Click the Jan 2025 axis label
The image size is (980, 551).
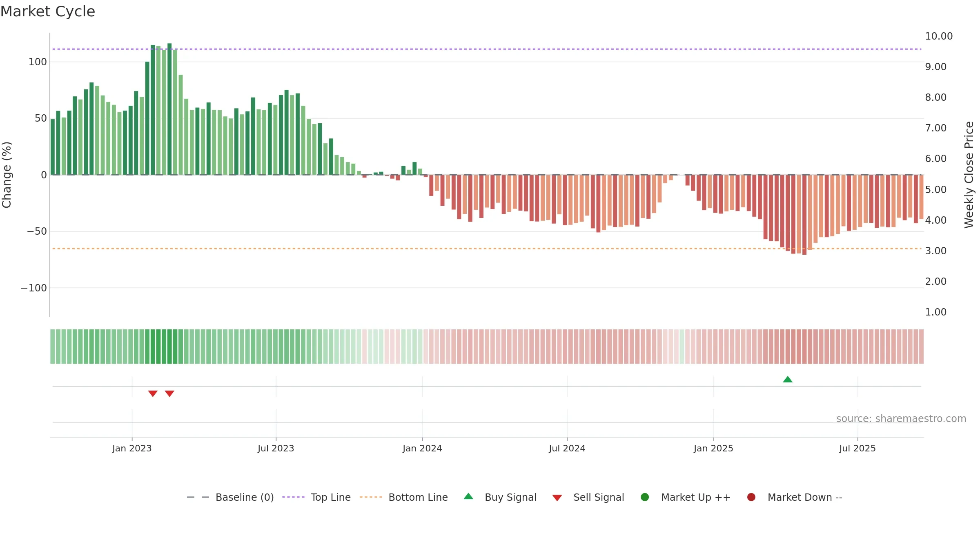713,449
